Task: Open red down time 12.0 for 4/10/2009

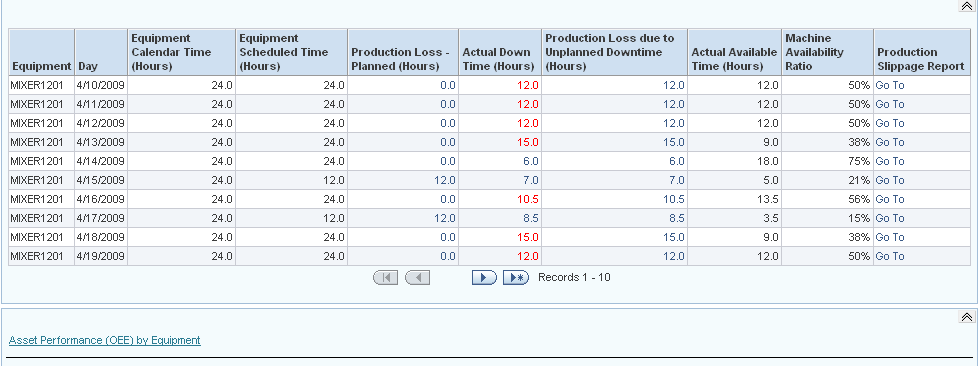Action: [x=528, y=86]
